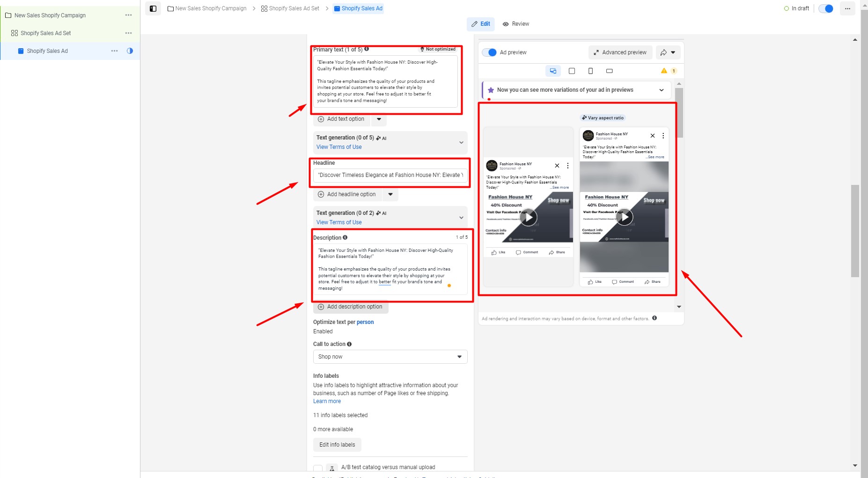
Task: Click into the Primary text box
Action: pos(385,81)
